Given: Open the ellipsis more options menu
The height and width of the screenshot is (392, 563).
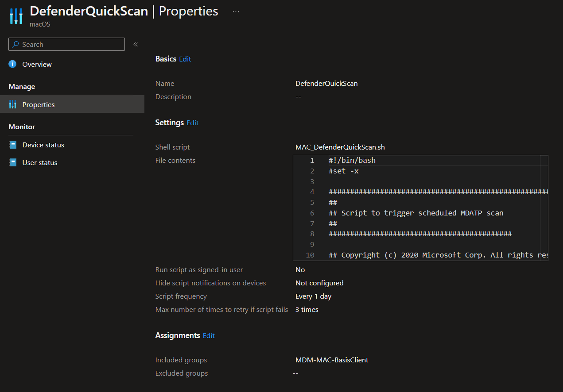Looking at the screenshot, I should click(236, 12).
